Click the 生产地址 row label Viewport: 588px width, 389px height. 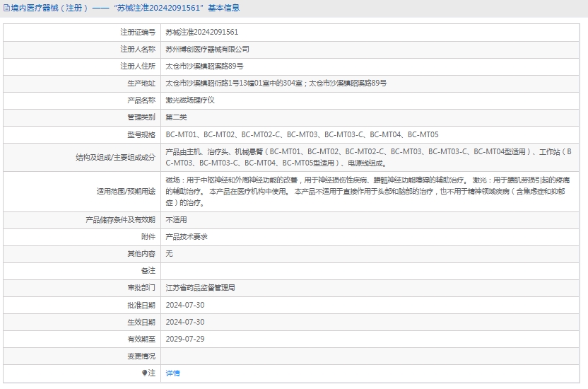point(141,83)
